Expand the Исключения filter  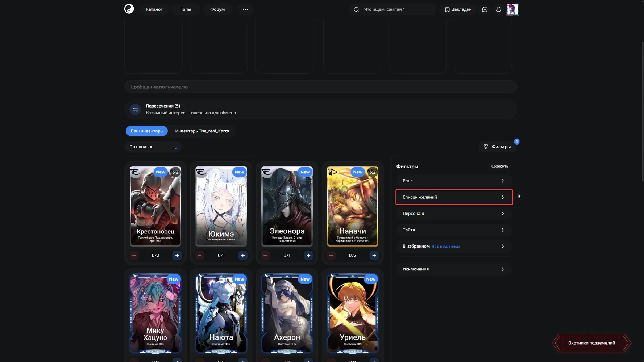(x=454, y=269)
